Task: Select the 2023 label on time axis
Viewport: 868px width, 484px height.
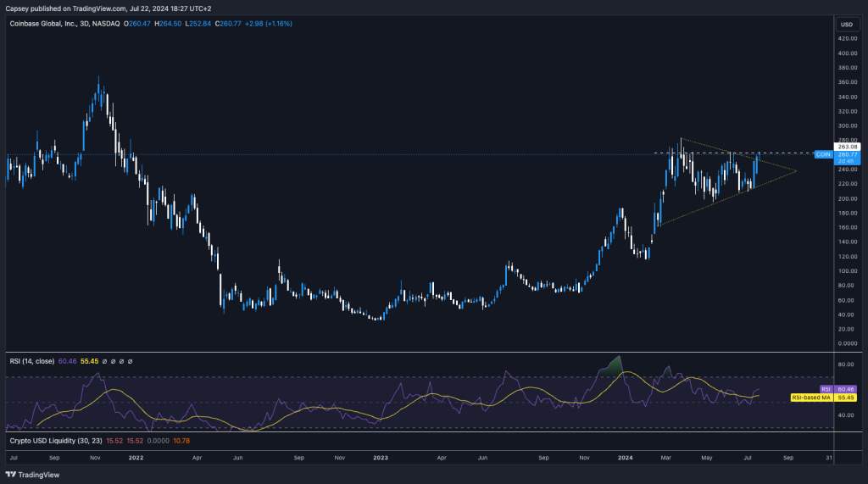Action: (381, 457)
